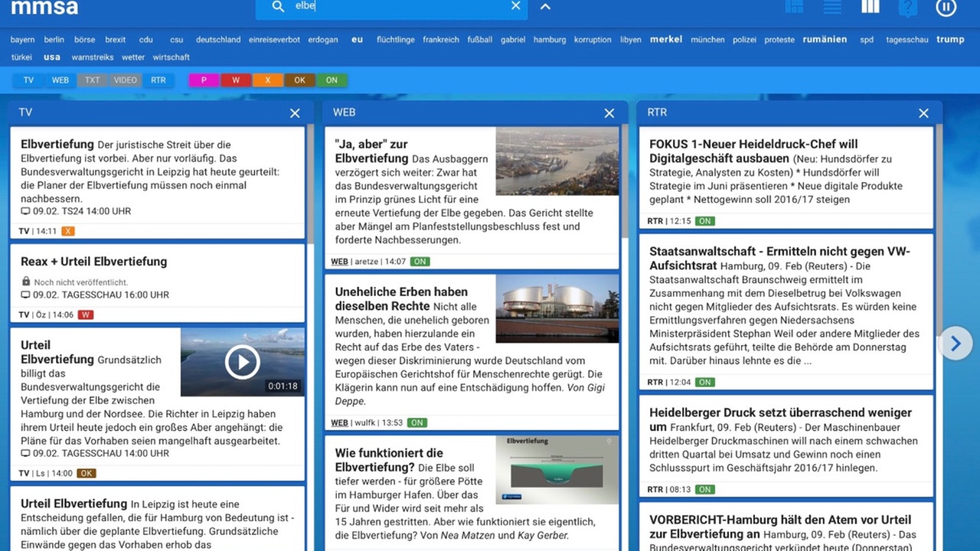
Task: Toggle the brown OK status filter
Action: tap(300, 80)
